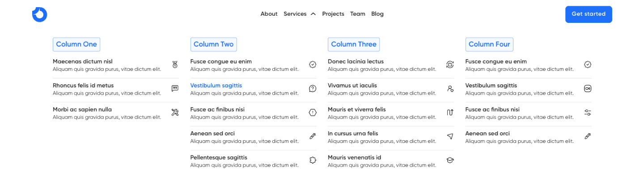Open the highlighted Vestibulum sagittis link
This screenshot has height=186, width=644.
tap(216, 85)
